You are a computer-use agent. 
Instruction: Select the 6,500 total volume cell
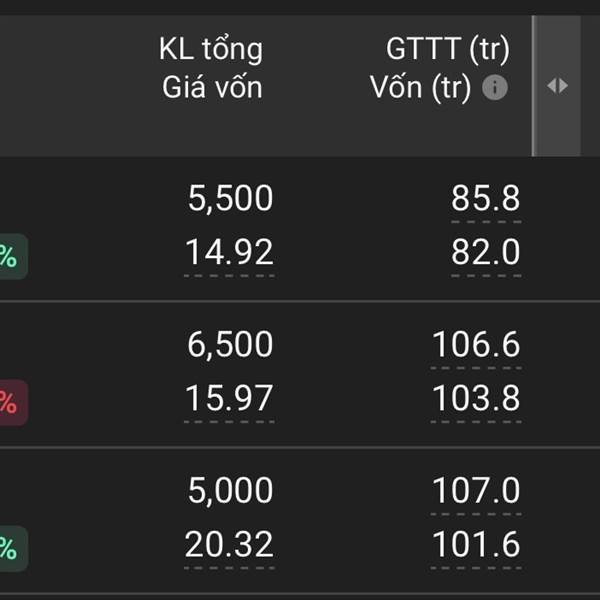(x=230, y=345)
